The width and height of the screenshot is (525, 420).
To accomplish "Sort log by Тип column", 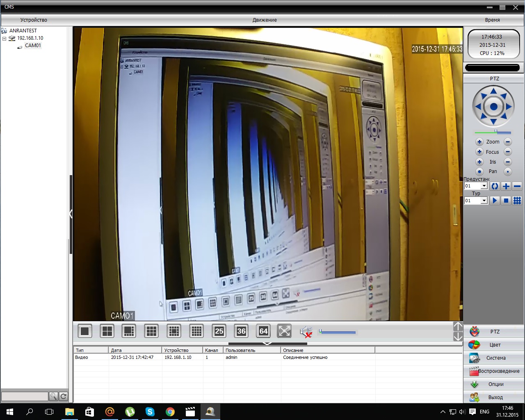I will 91,350.
